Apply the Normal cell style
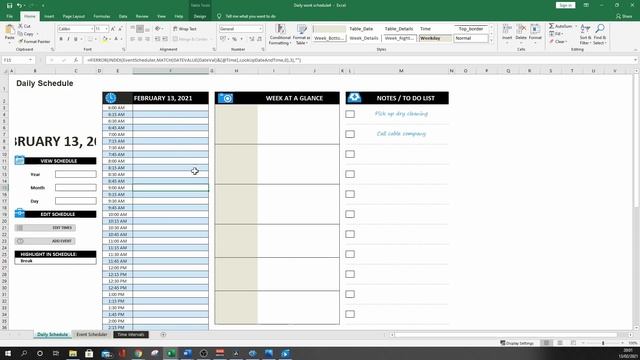Screen dimensions: 640x360 point(471,38)
